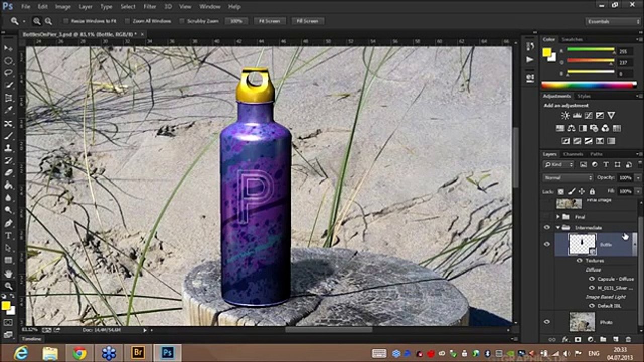Open the Fill slider dropdown arrow

click(x=638, y=191)
